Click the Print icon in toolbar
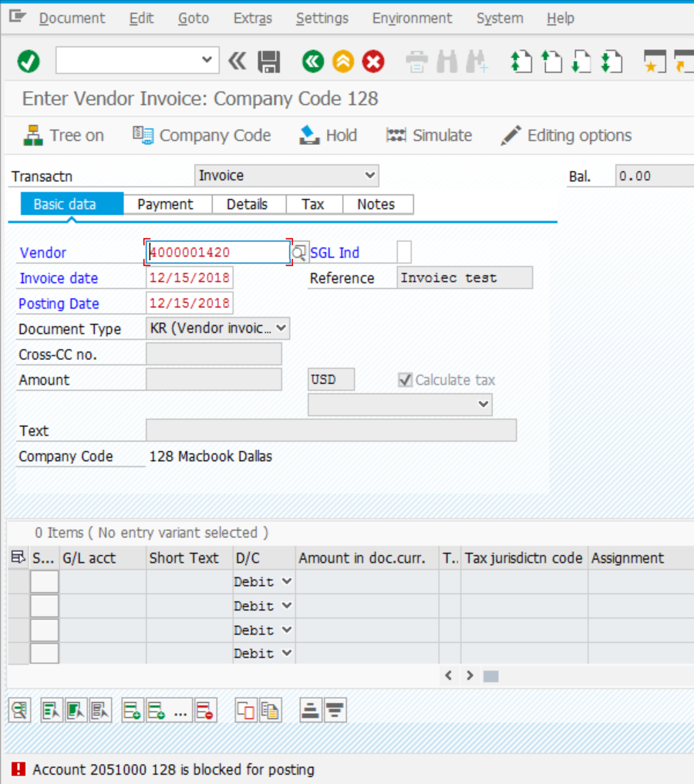This screenshot has width=694, height=784. pyautogui.click(x=416, y=62)
